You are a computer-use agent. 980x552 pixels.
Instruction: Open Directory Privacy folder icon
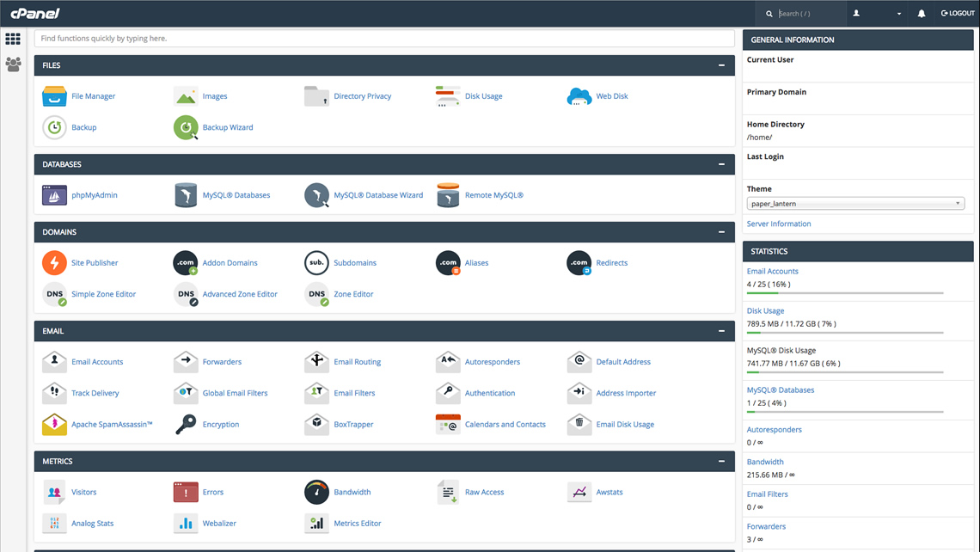tap(317, 96)
